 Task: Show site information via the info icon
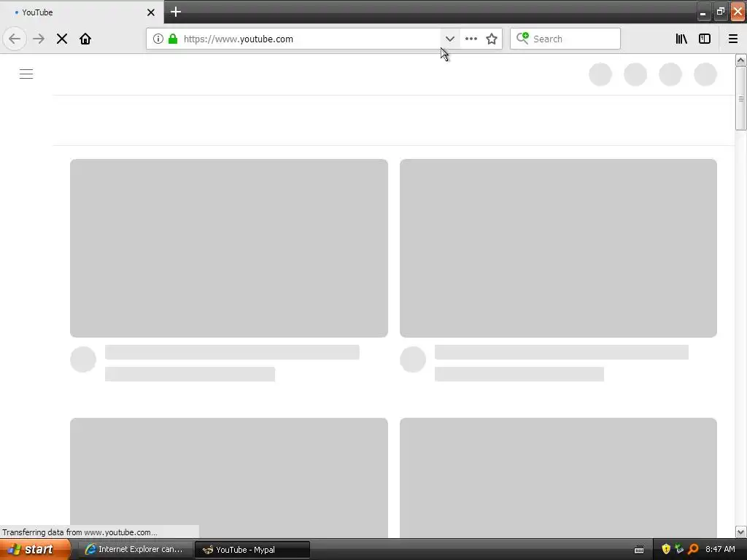158,39
